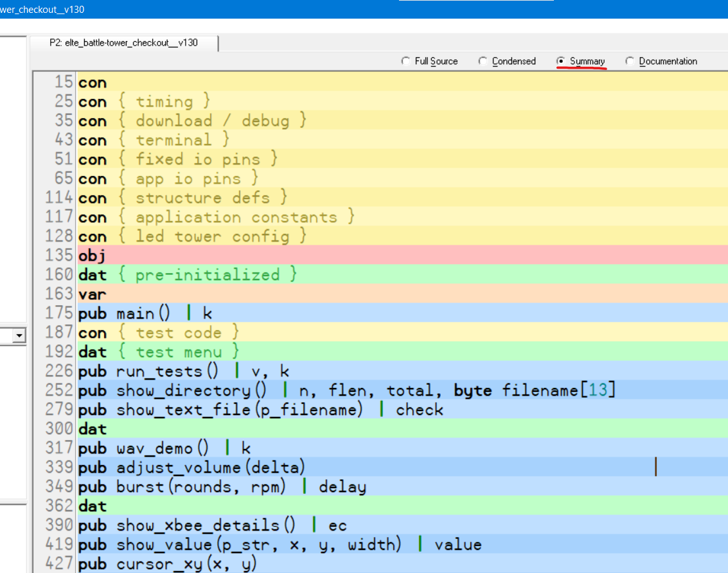Select the Full Source view radio button
Image resolution: width=728 pixels, height=573 pixels.
pos(429,61)
